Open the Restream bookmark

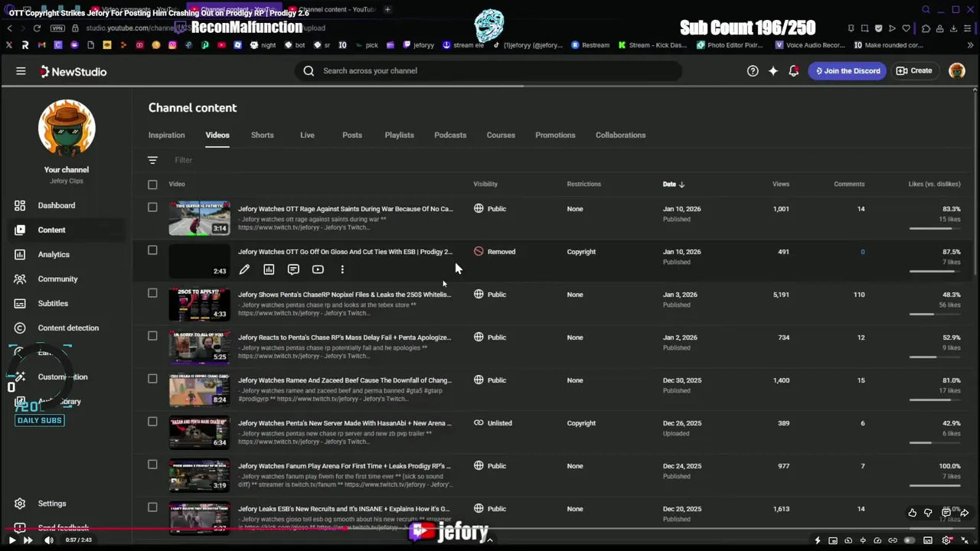(x=590, y=45)
